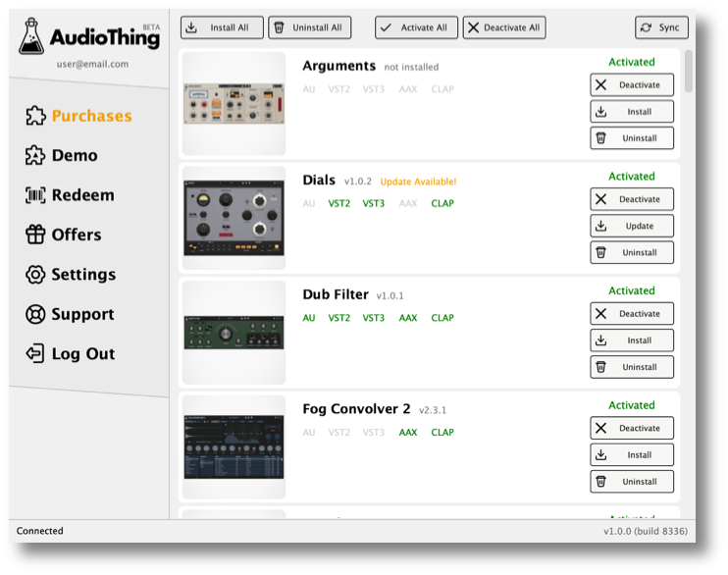Image resolution: width=728 pixels, height=575 pixels.
Task: Click the Purchases puzzle piece icon
Action: (x=35, y=116)
